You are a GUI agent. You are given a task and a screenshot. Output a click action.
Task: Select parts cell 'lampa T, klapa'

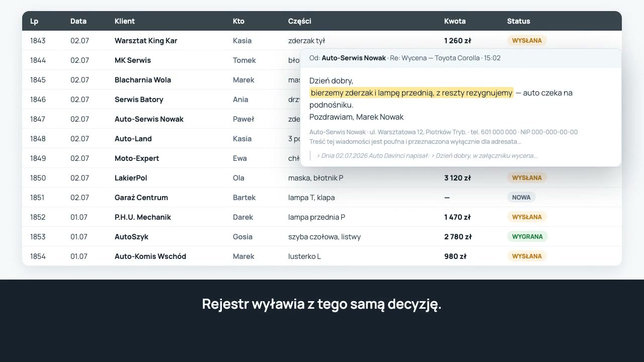311,198
